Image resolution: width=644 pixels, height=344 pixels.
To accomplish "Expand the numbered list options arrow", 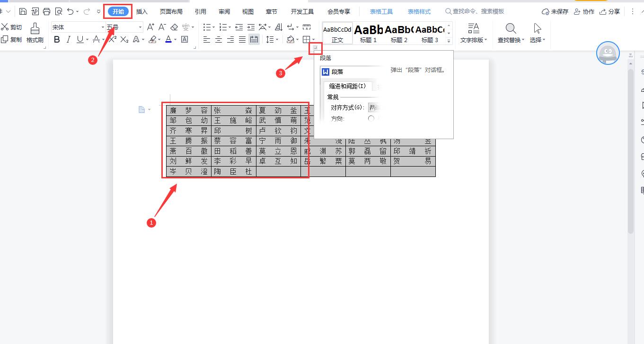I will pyautogui.click(x=230, y=27).
